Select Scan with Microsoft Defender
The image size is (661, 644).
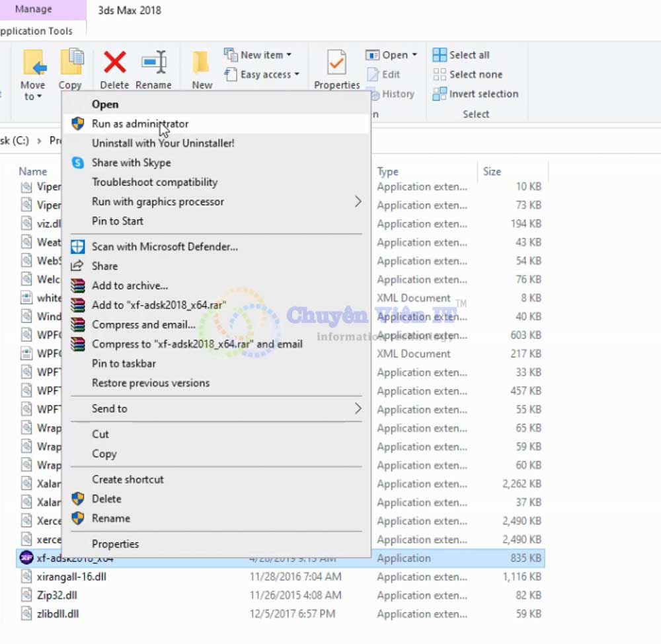click(165, 246)
